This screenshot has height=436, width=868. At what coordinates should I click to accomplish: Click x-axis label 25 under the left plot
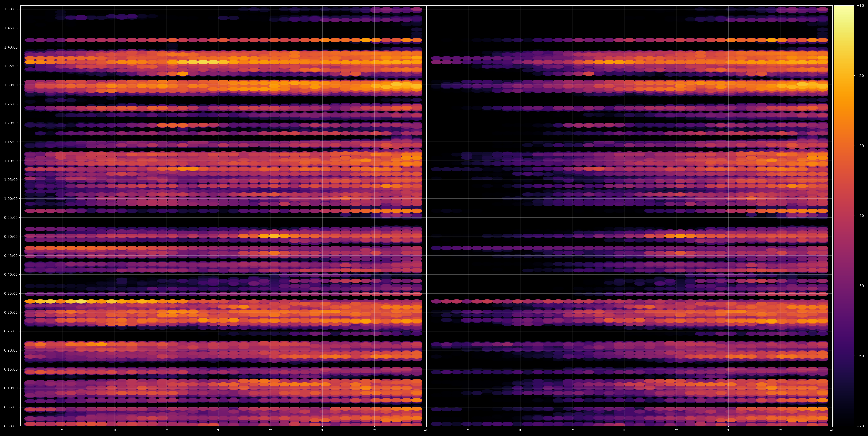270,430
